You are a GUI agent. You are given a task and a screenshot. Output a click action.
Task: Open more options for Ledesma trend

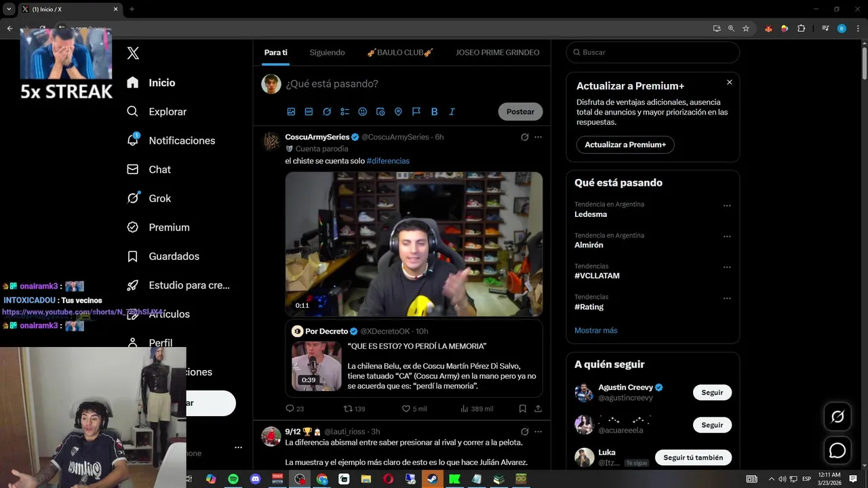727,205
